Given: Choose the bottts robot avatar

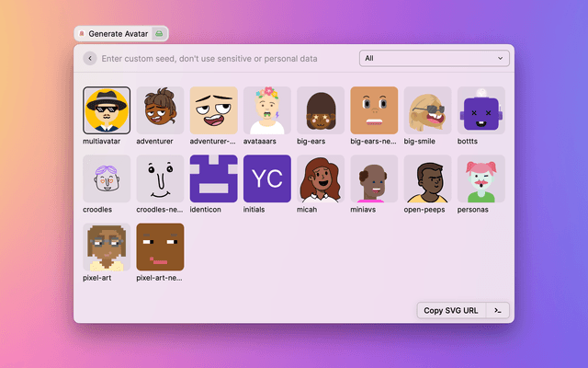Looking at the screenshot, I should coord(481,110).
